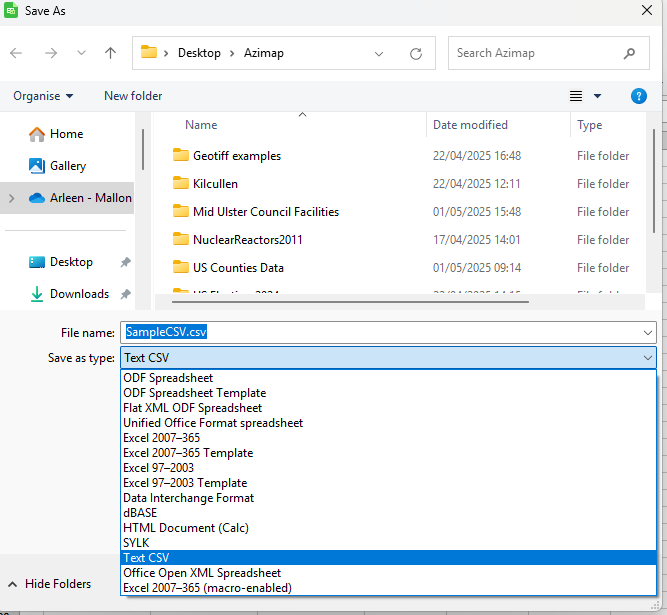This screenshot has width=667, height=615.
Task: Choose Data Interchange Format type
Action: click(388, 498)
